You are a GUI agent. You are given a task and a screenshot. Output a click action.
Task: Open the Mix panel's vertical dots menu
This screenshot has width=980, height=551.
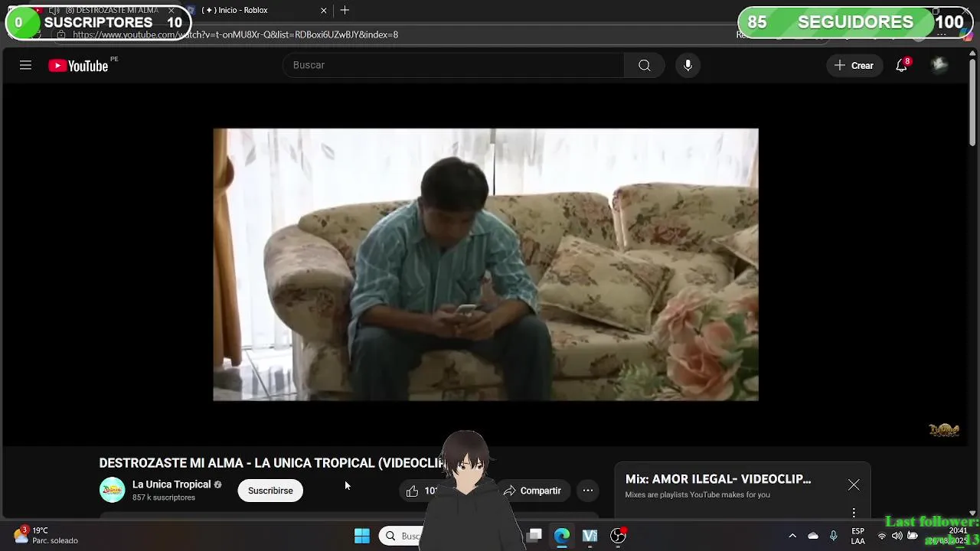coord(854,512)
